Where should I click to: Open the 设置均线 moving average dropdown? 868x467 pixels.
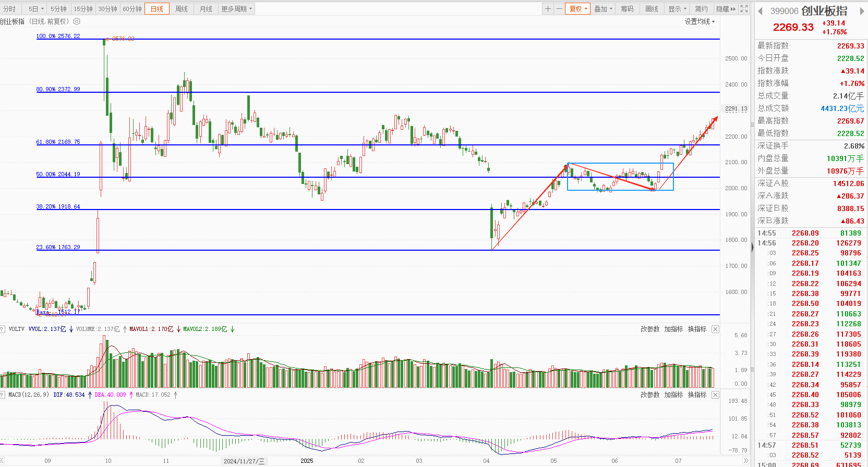click(x=700, y=21)
